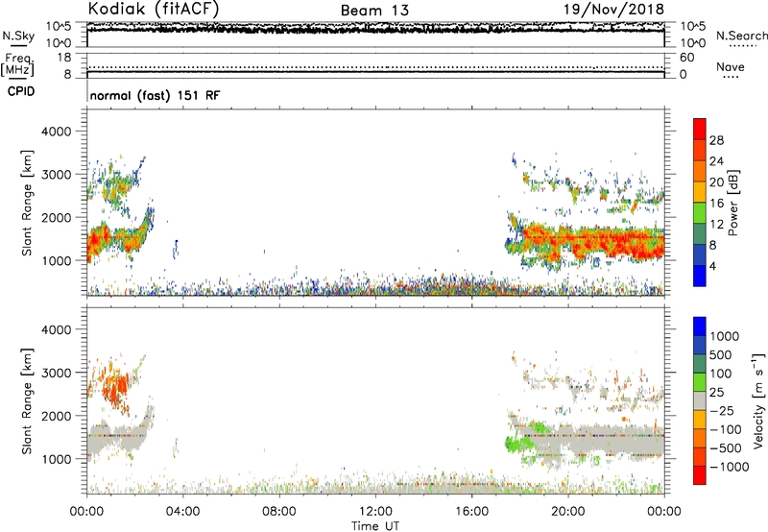Click the "N.Search" legend label

tap(742, 36)
